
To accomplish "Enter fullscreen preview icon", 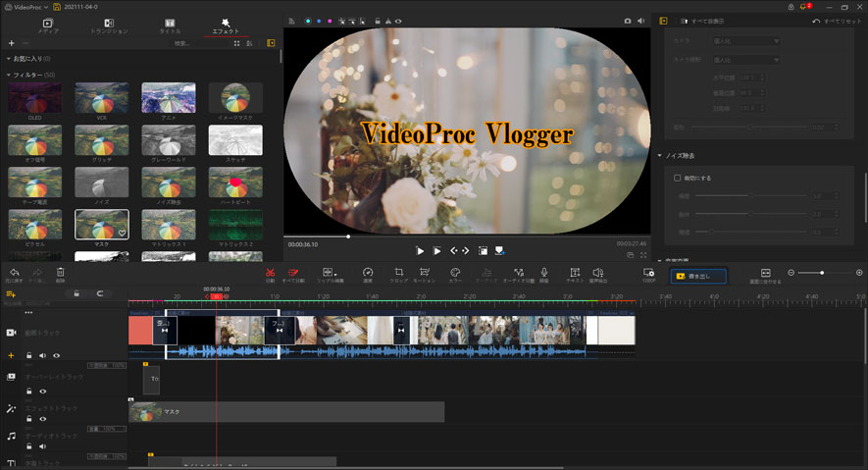I will tap(643, 255).
